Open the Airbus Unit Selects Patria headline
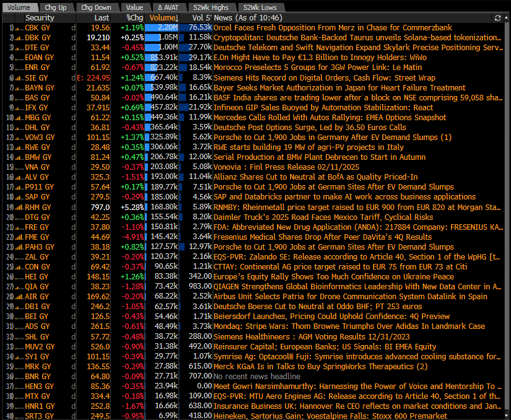The image size is (511, 420). click(x=351, y=297)
